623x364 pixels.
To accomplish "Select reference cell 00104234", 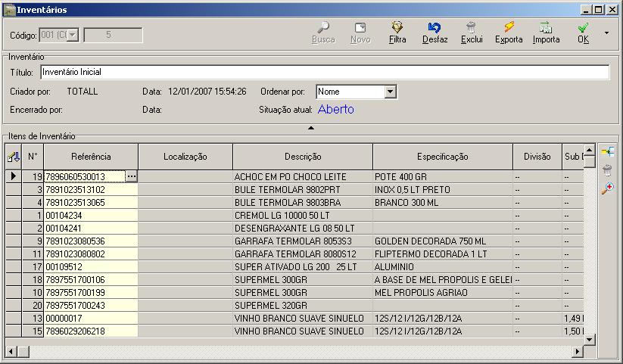I will (x=91, y=216).
